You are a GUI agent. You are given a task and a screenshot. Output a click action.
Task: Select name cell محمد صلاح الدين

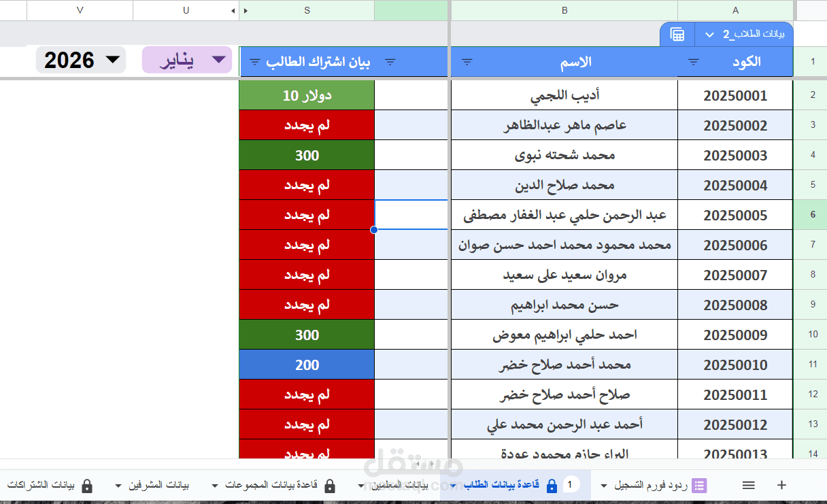[x=564, y=185]
